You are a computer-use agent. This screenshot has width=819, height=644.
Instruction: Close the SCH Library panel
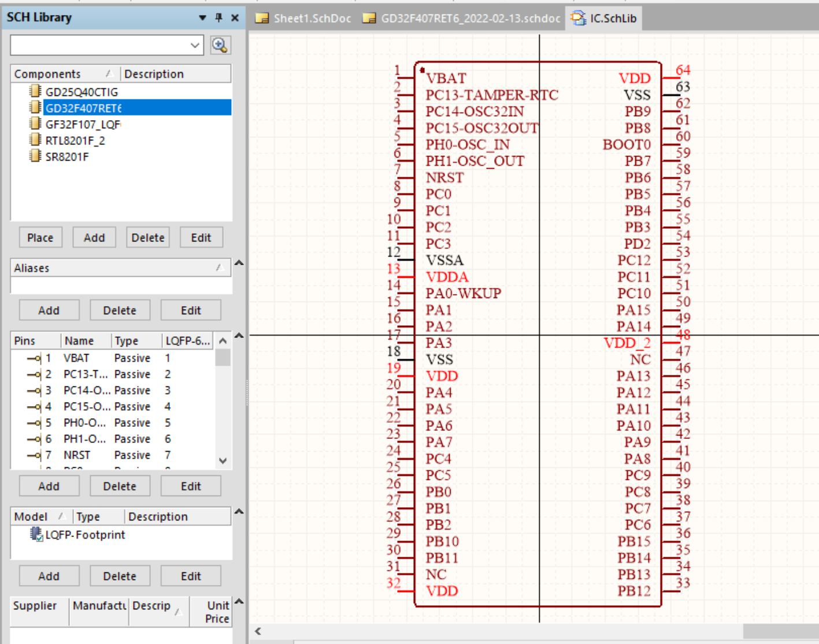coord(235,18)
